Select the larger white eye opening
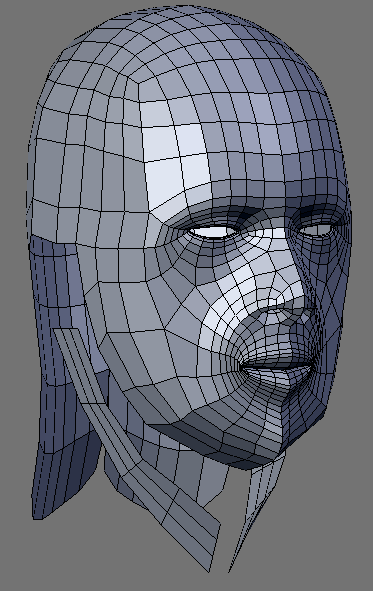 pyautogui.click(x=214, y=231)
